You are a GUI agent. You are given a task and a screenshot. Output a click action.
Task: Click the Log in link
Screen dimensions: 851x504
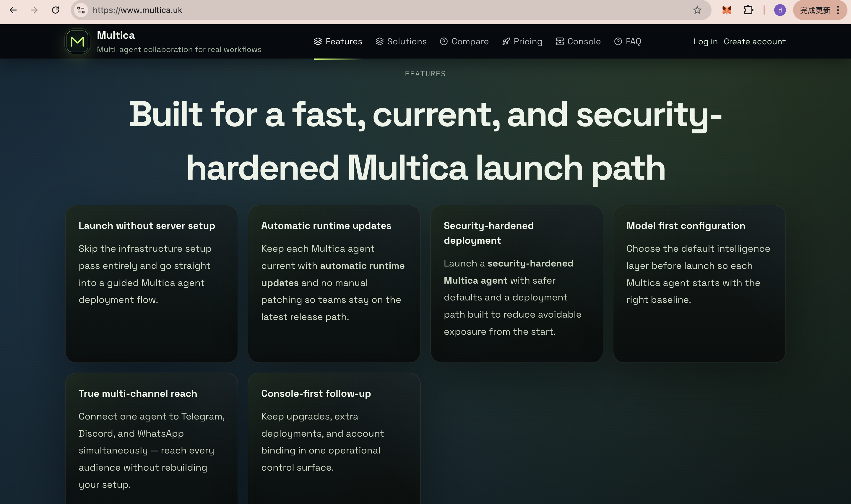tap(705, 41)
